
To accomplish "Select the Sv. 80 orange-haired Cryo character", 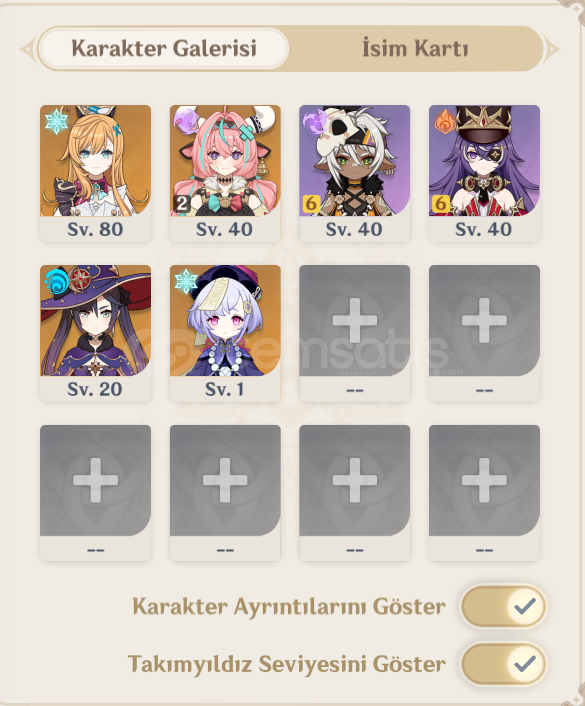I will [95, 173].
